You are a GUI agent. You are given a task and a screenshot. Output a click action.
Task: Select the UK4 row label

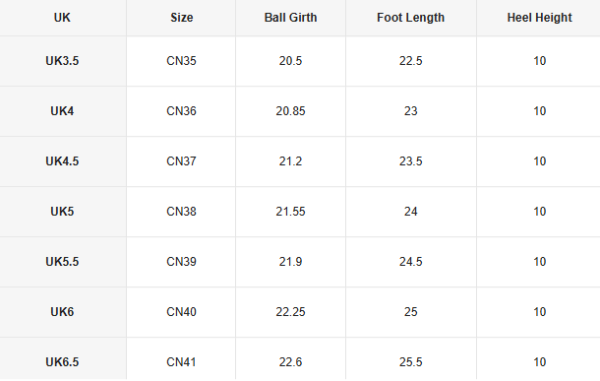click(x=62, y=111)
